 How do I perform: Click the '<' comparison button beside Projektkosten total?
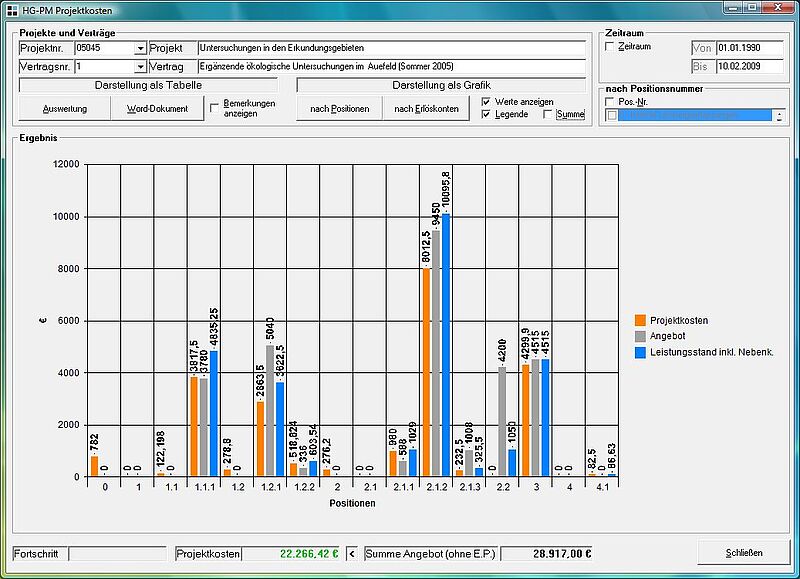pos(351,553)
